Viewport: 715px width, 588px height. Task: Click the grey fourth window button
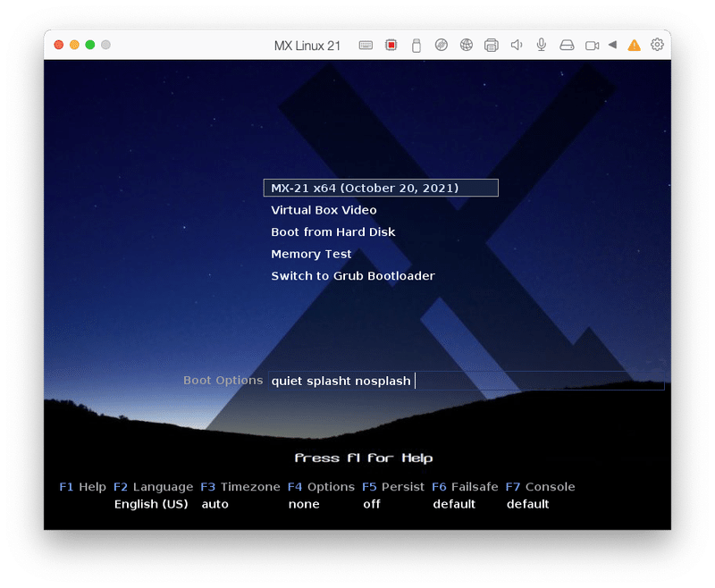(x=105, y=45)
